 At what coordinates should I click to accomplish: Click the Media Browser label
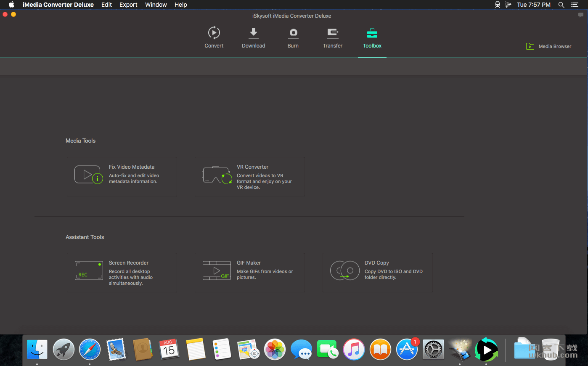[x=555, y=46]
